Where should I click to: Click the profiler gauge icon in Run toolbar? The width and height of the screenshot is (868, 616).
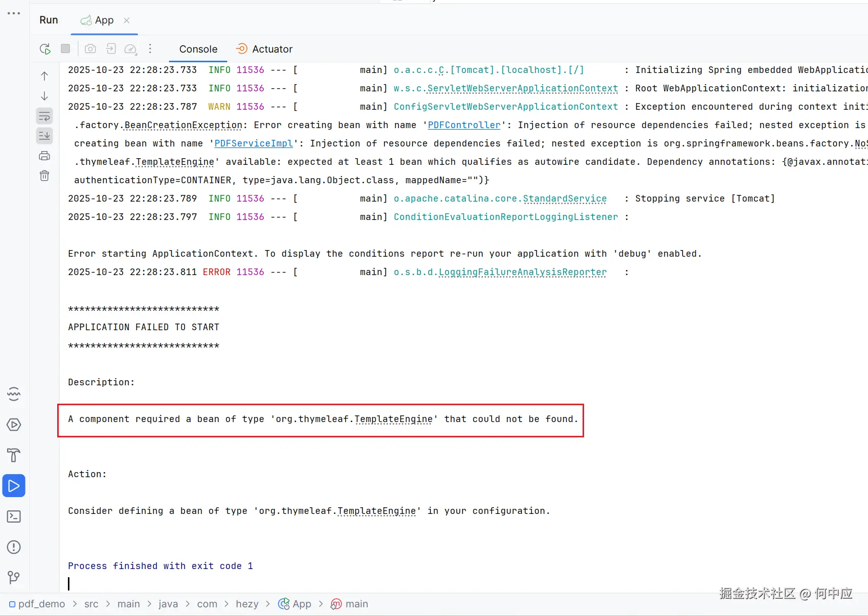pyautogui.click(x=131, y=49)
